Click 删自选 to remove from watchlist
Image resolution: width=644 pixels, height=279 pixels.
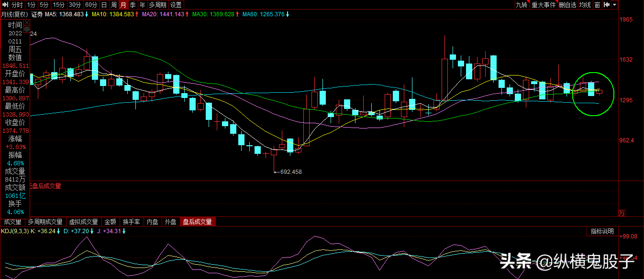(x=567, y=5)
